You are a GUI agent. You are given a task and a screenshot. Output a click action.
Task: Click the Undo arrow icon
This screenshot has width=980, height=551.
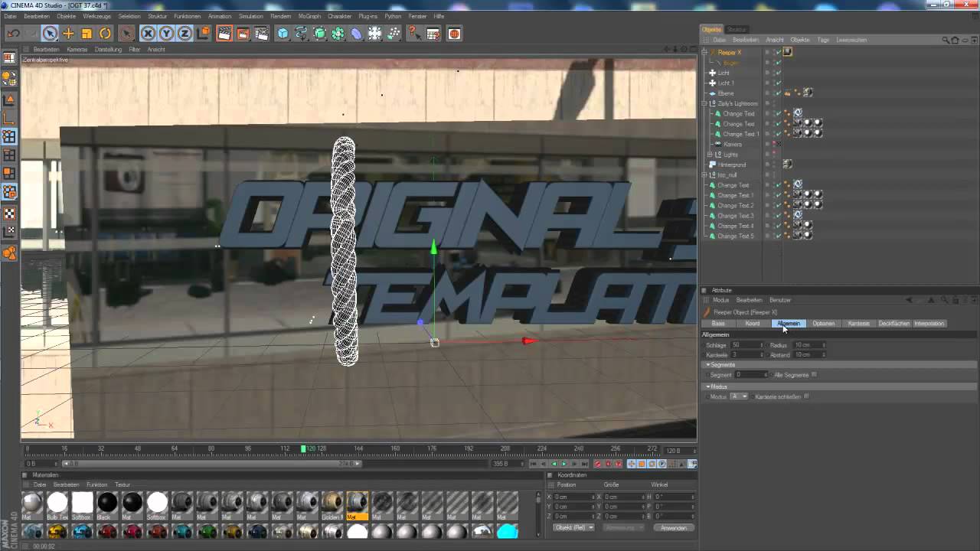pos(13,34)
